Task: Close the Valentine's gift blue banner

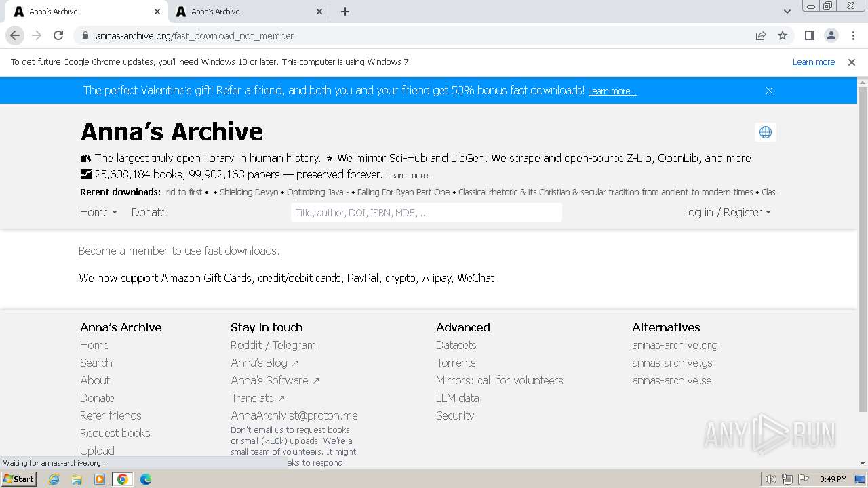Action: click(x=769, y=90)
